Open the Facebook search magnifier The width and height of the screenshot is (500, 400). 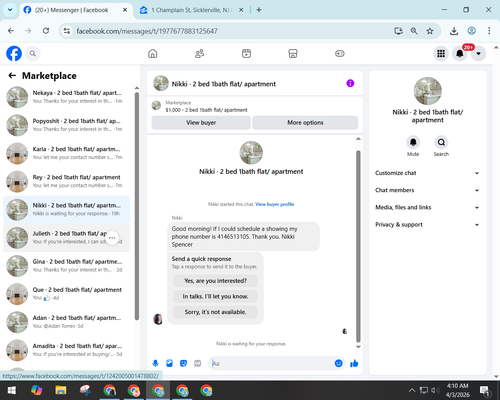33,53
